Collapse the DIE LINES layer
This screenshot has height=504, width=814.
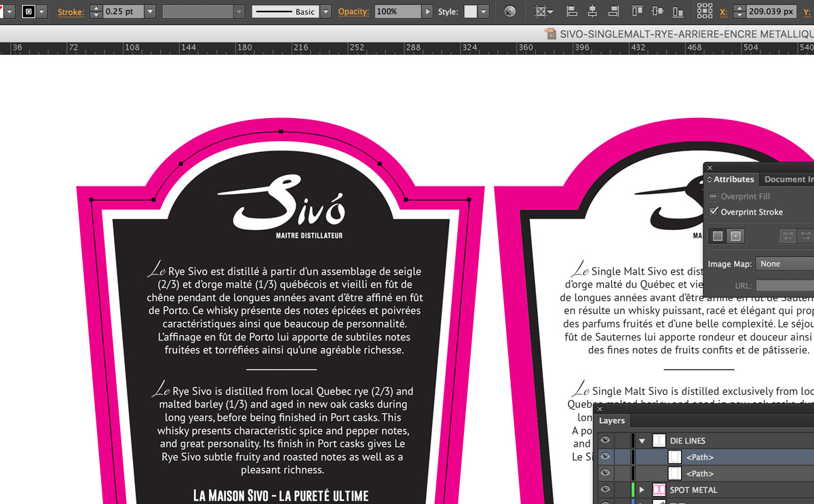click(642, 441)
